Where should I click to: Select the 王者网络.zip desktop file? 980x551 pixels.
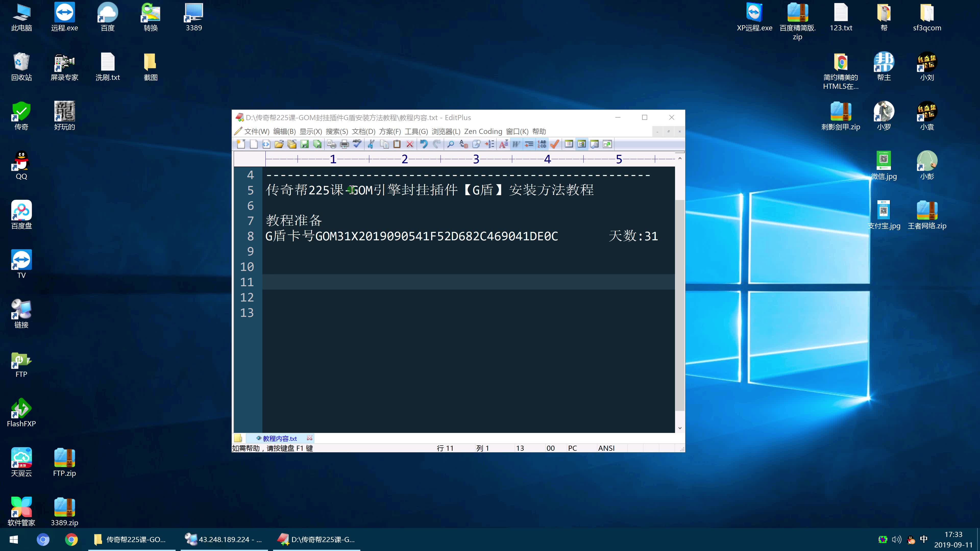point(927,215)
